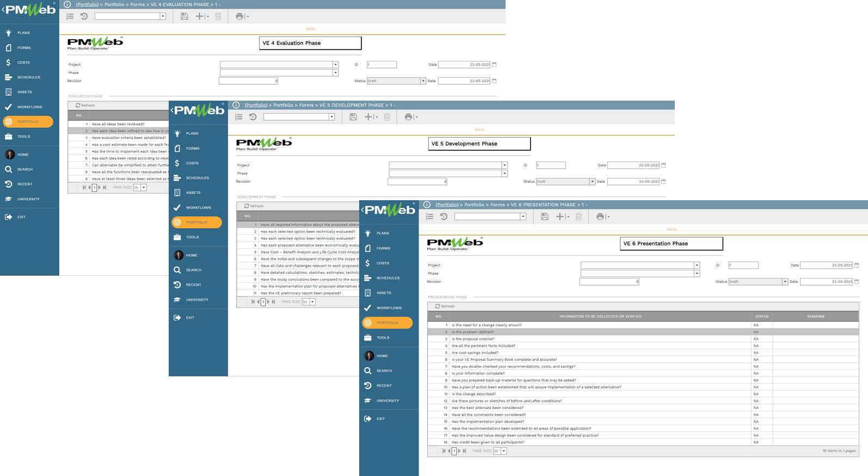Click Portfolio breadcrumb link in VE 4 Evaluation header

pyautogui.click(x=88, y=4)
